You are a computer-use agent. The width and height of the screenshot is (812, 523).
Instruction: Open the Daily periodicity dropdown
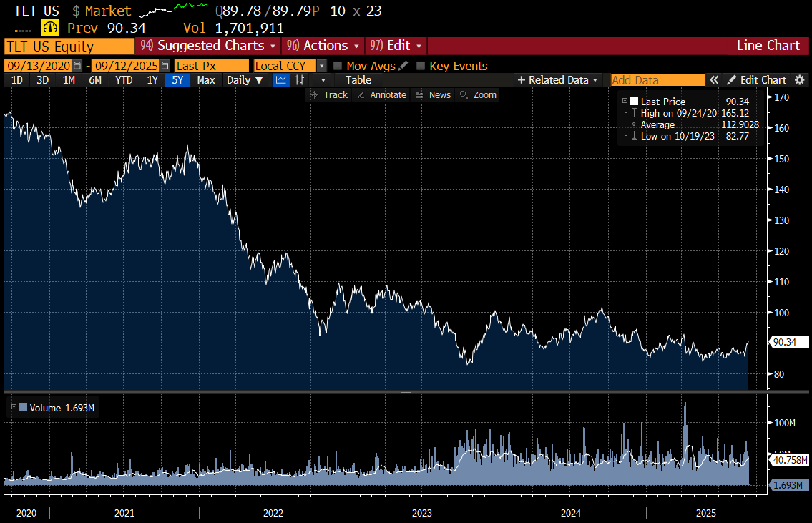245,80
